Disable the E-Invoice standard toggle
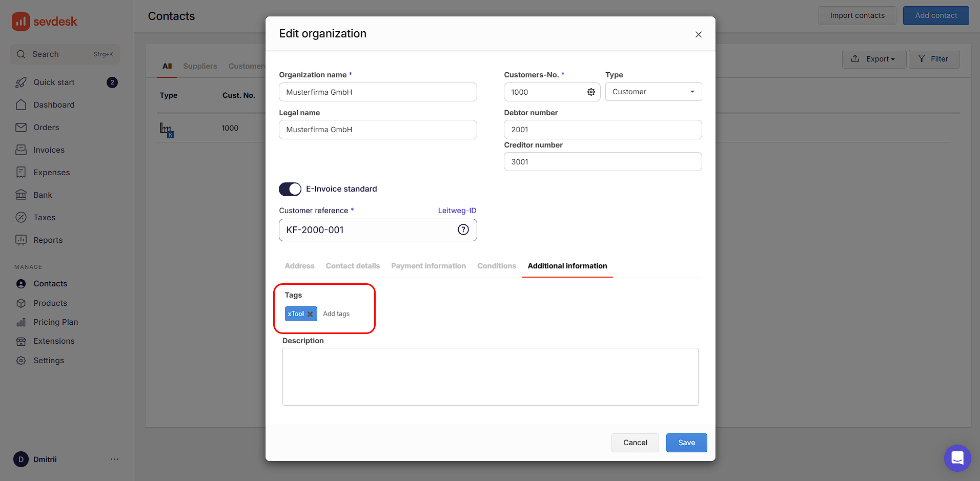 [290, 189]
